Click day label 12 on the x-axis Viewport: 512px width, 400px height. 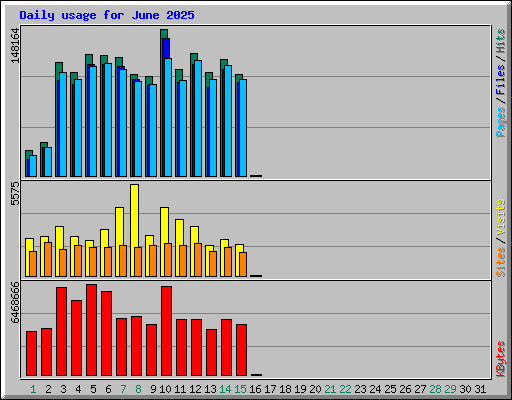pos(195,389)
